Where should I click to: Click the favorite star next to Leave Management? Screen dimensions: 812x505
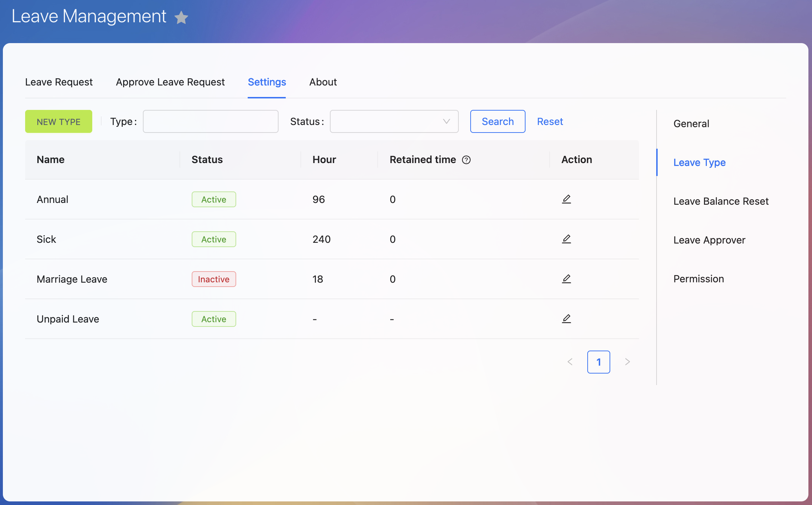pyautogui.click(x=181, y=17)
